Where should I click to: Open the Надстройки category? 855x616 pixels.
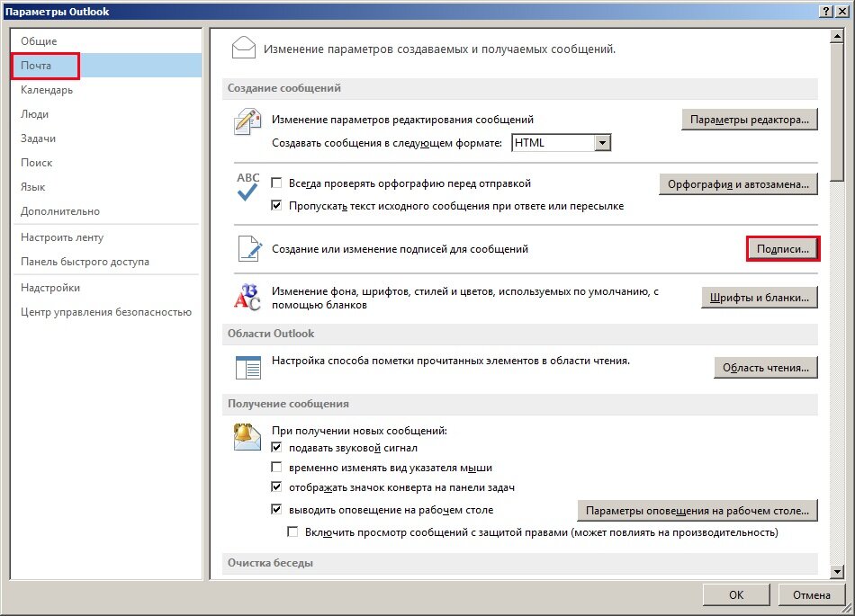[106, 288]
